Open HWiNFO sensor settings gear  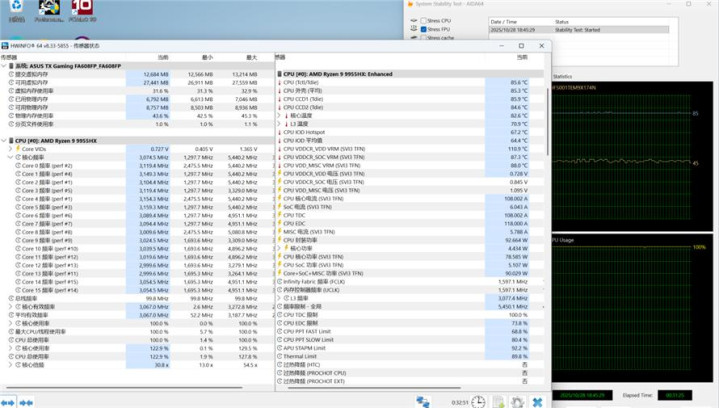pyautogui.click(x=517, y=402)
